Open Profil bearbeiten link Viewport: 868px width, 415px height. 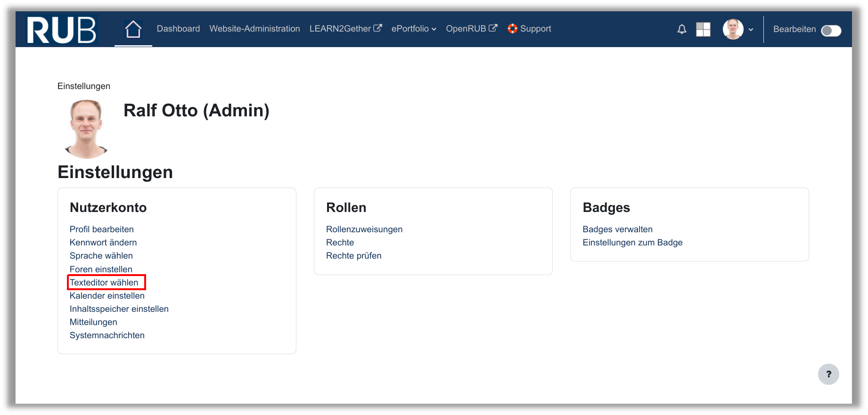coord(102,229)
